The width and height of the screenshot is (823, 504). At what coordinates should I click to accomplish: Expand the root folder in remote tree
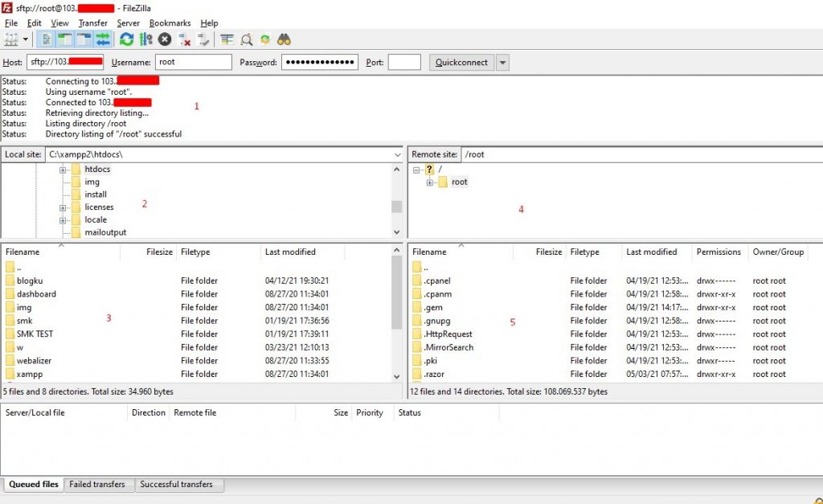(x=431, y=182)
